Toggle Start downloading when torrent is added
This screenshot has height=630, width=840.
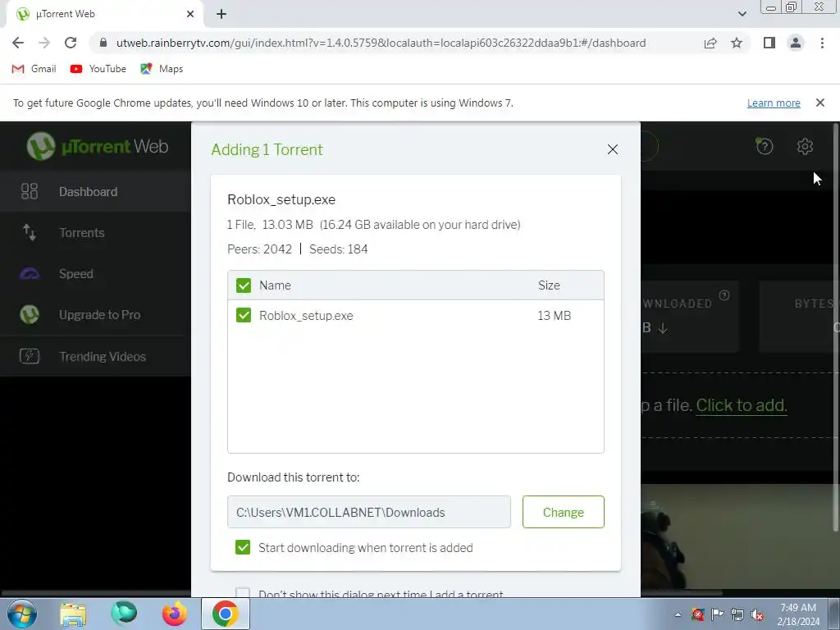click(x=243, y=547)
